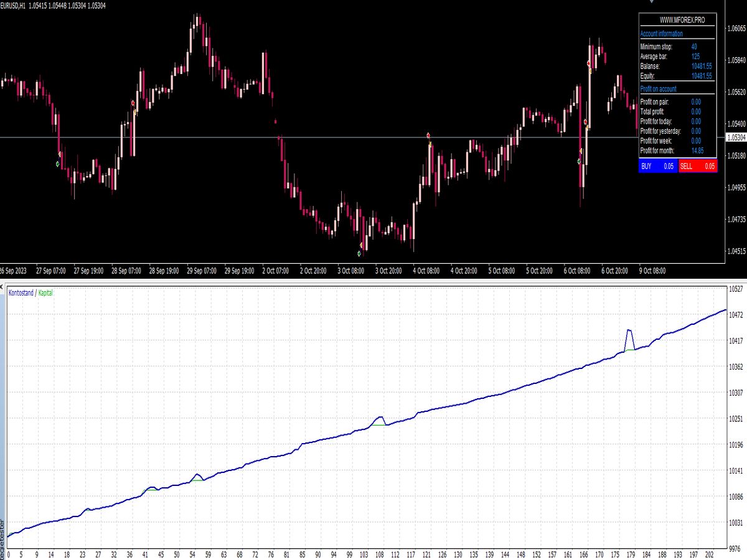Click the Minimum stop value 40

pos(694,47)
